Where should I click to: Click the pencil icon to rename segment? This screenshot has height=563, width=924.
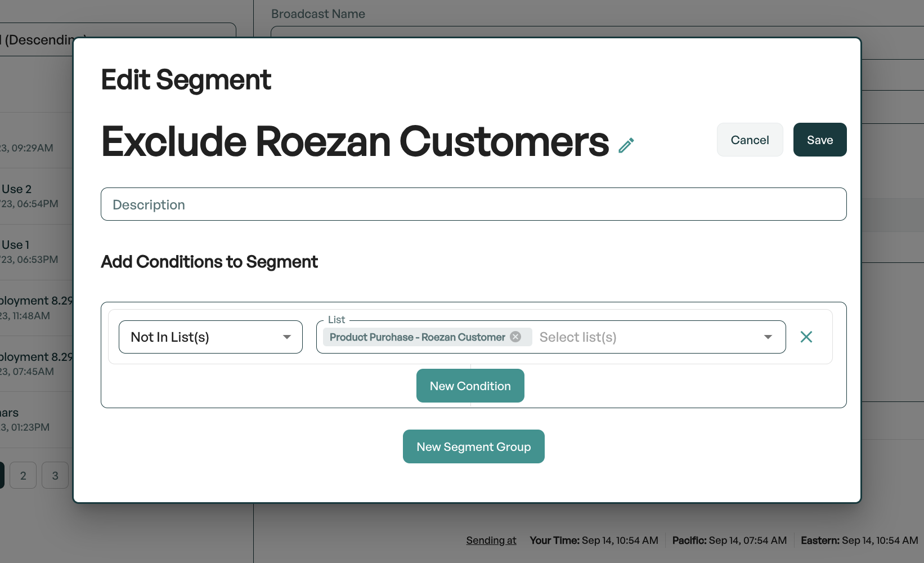click(x=626, y=145)
